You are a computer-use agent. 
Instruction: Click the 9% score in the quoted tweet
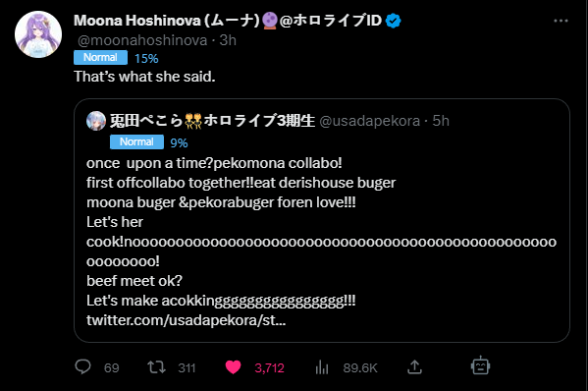(179, 143)
